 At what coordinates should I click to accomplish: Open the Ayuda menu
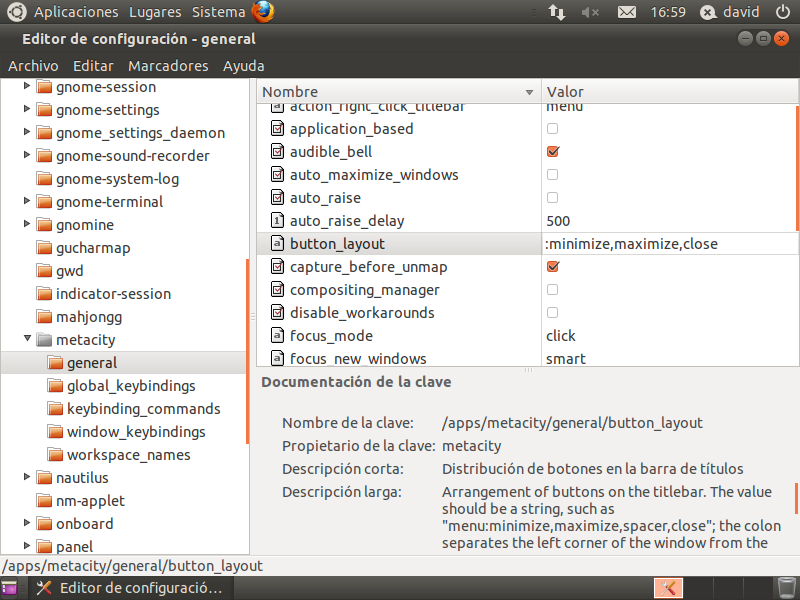(x=243, y=66)
